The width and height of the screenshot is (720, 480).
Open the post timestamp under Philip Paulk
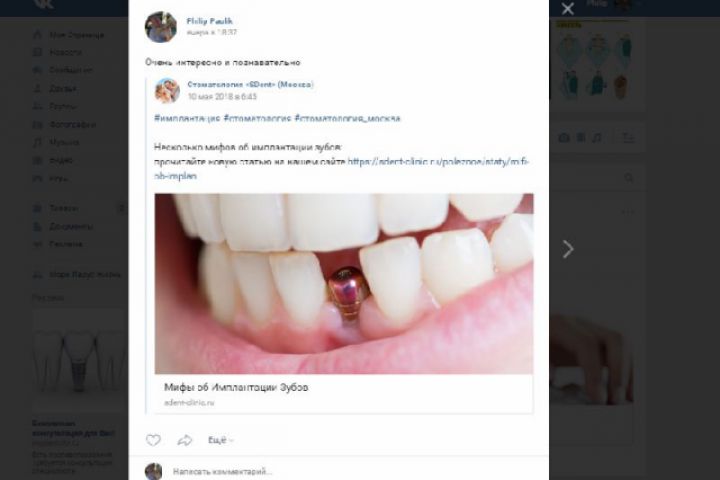(x=212, y=33)
